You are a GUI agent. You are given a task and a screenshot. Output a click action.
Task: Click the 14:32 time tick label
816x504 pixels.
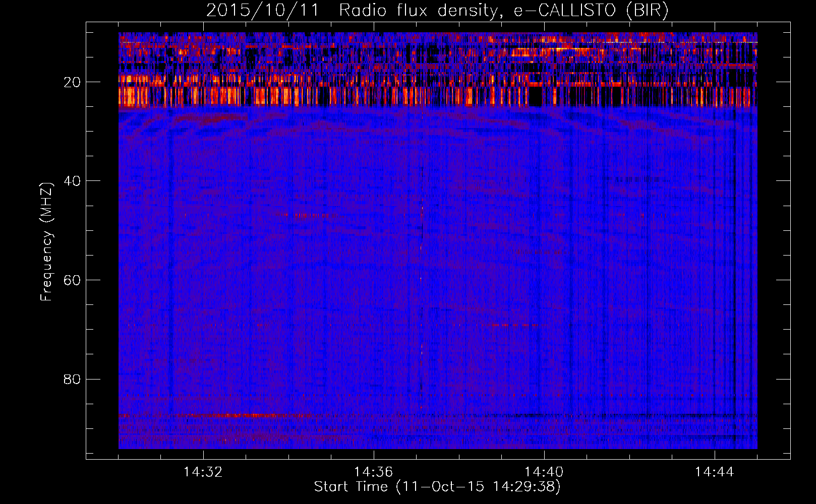203,472
